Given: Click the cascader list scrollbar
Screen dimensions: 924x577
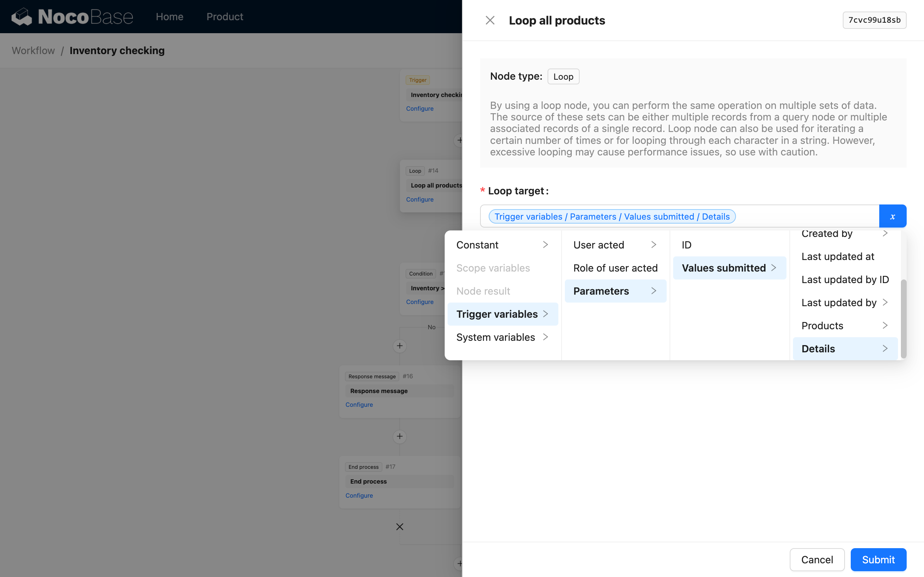Looking at the screenshot, I should [903, 319].
